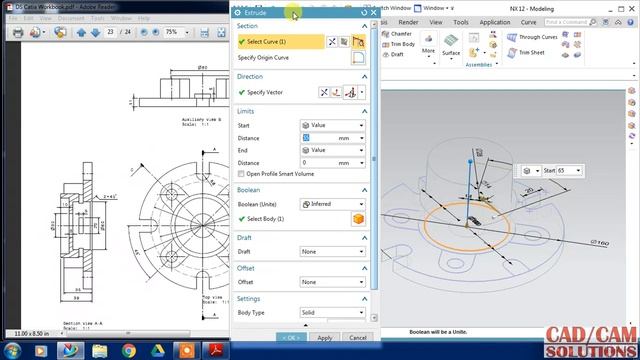The width and height of the screenshot is (640, 360).
Task: Go to next page in Adobe Reader
Action: 96,33
